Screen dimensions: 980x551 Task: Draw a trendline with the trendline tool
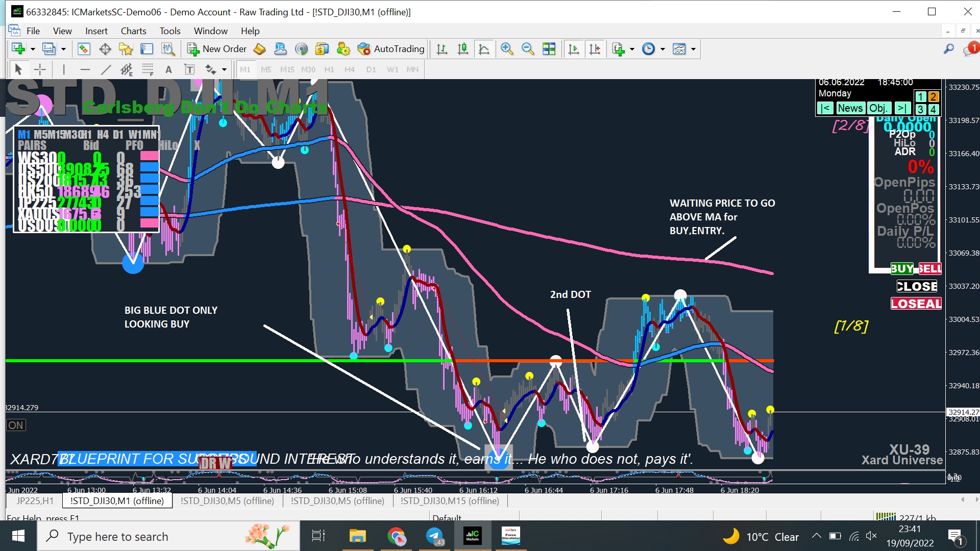(x=106, y=69)
